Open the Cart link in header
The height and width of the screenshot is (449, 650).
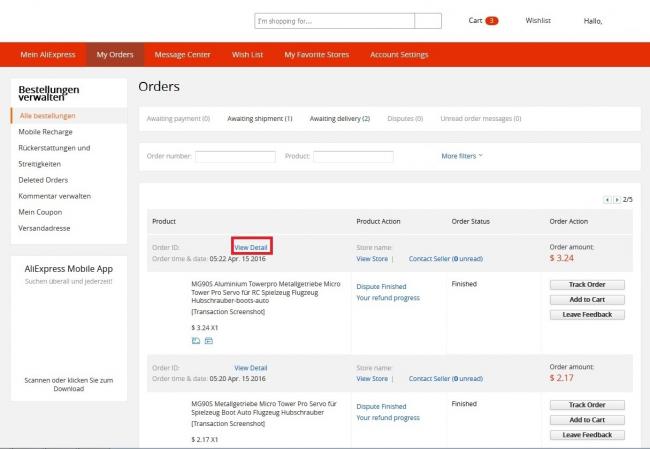(x=475, y=20)
